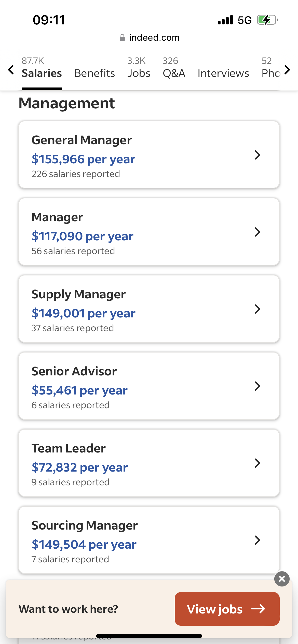Tap chevron on Team Leader card
This screenshot has height=644, width=298.
258,463
